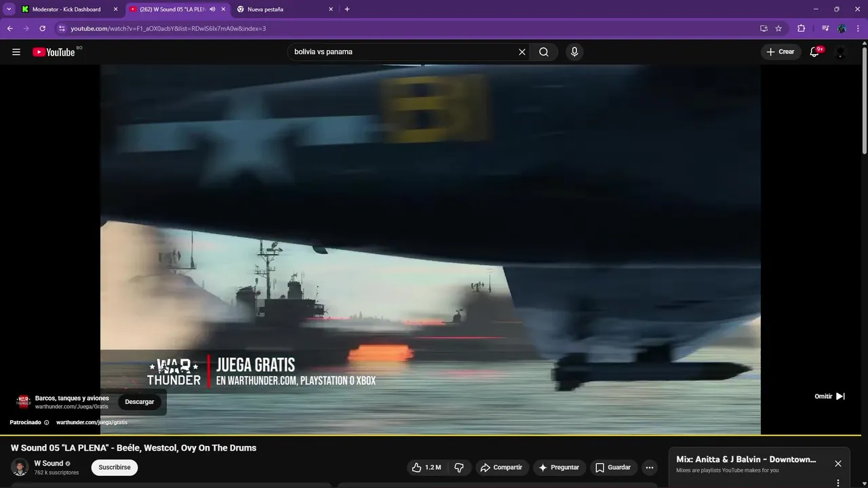Click the Descargar ad button
This screenshot has height=488, width=868.
click(x=140, y=402)
